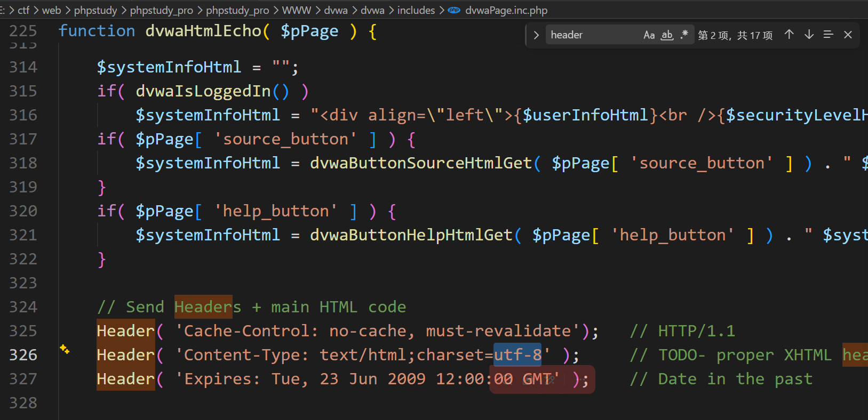The image size is (868, 420).
Task: Click Header call on line 325
Action: (126, 331)
